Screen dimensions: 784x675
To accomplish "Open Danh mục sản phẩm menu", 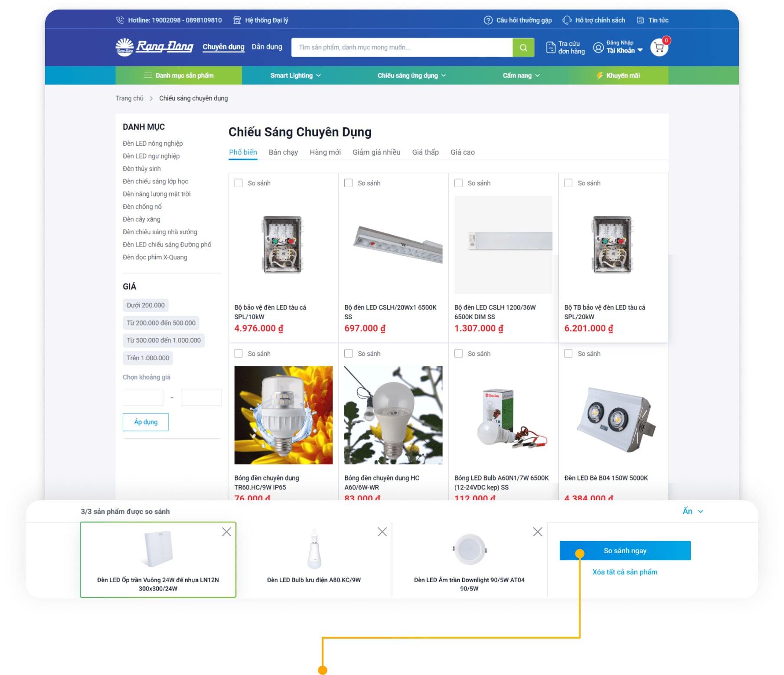I will [x=179, y=75].
